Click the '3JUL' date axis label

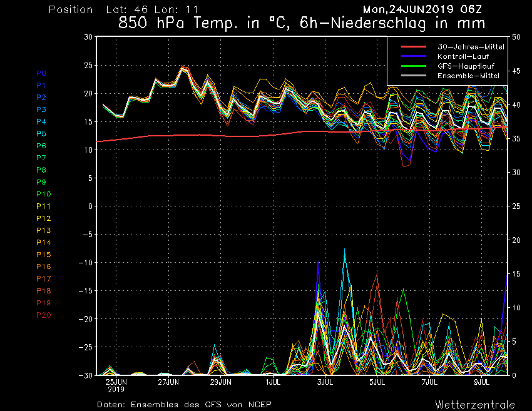[x=325, y=382]
